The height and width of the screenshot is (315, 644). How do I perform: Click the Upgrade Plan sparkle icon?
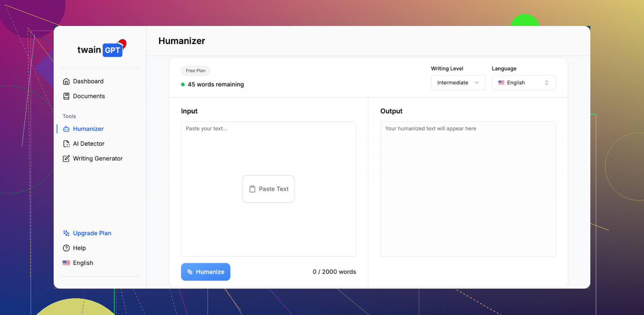[66, 233]
